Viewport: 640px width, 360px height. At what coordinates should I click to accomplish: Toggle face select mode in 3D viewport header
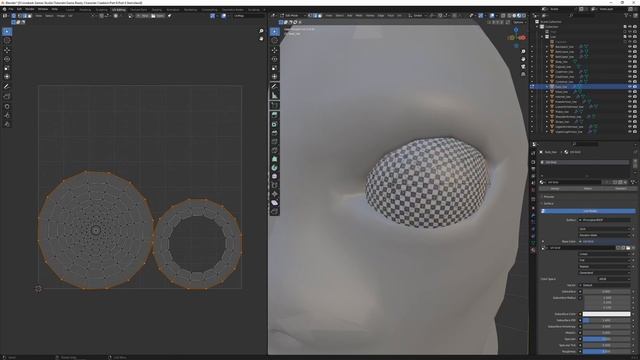pos(320,16)
